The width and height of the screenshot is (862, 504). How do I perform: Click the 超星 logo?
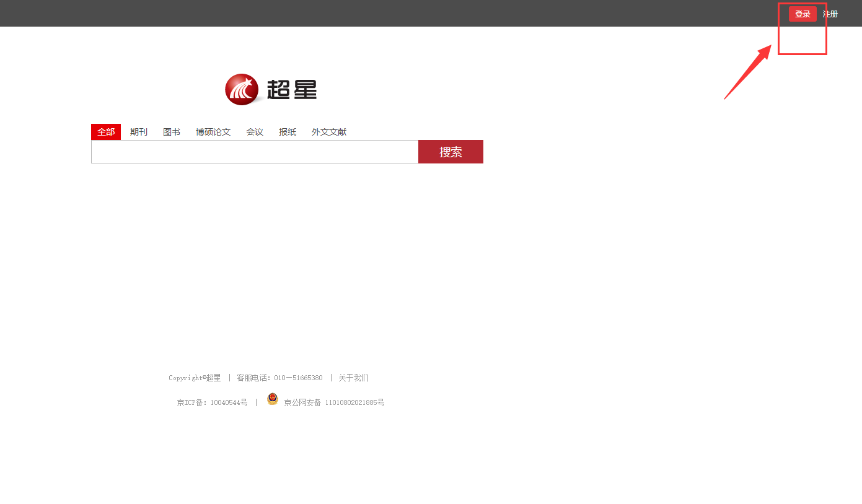[x=271, y=90]
